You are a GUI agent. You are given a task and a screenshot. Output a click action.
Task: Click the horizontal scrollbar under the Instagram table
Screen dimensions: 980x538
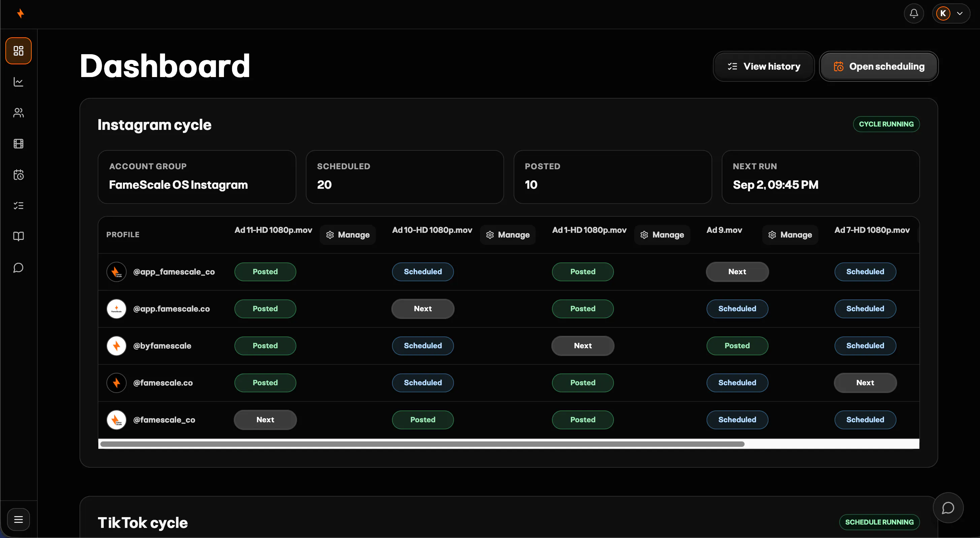[422, 444]
